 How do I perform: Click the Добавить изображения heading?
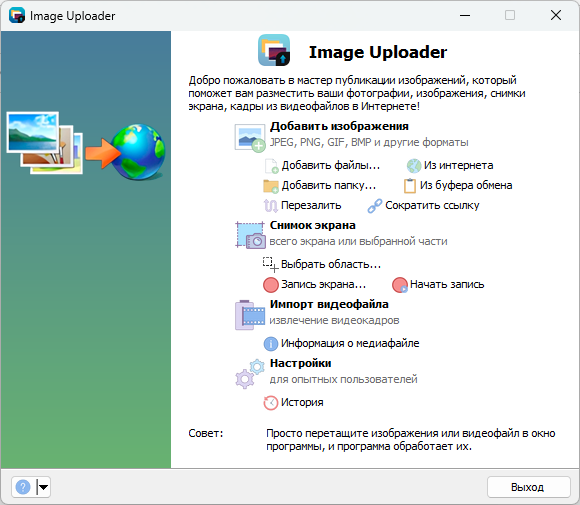(339, 127)
